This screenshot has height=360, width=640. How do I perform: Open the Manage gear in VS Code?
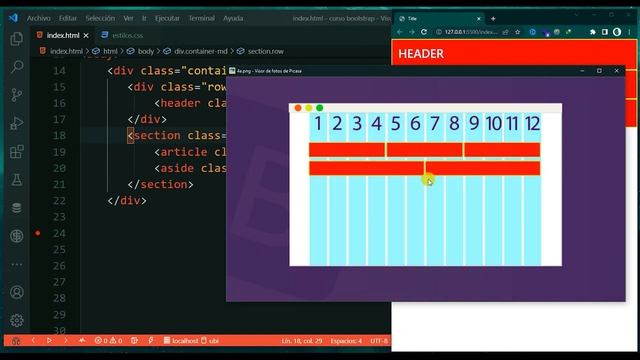(17, 320)
